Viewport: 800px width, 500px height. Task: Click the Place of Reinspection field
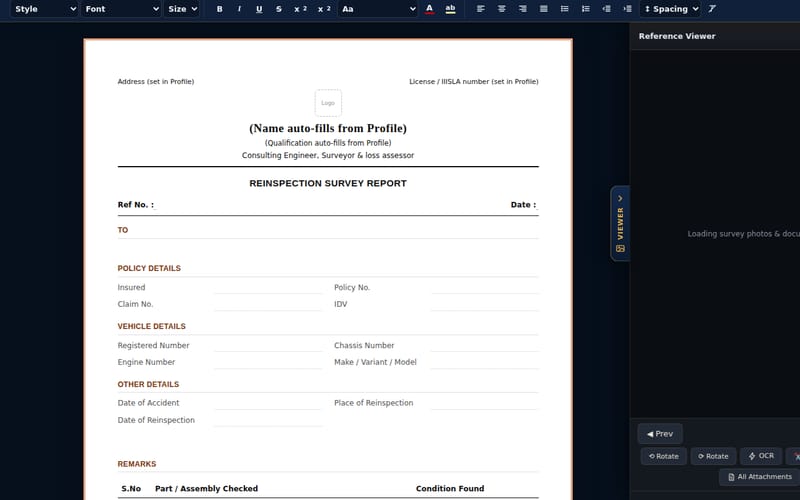(485, 403)
